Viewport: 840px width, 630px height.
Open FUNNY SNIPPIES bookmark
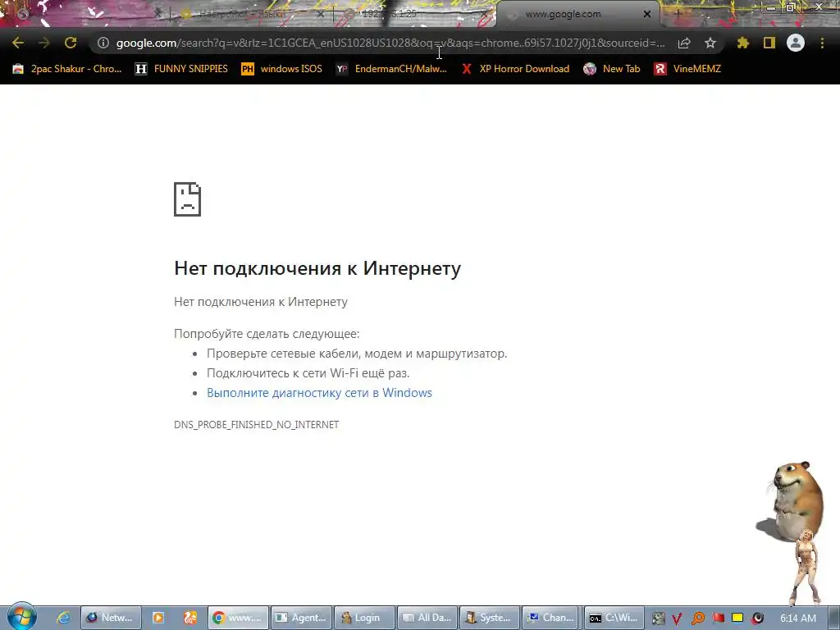[181, 69]
